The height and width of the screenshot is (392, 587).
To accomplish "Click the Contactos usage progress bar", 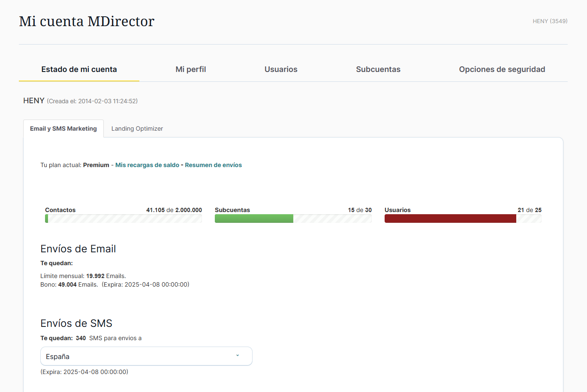I will pos(123,218).
